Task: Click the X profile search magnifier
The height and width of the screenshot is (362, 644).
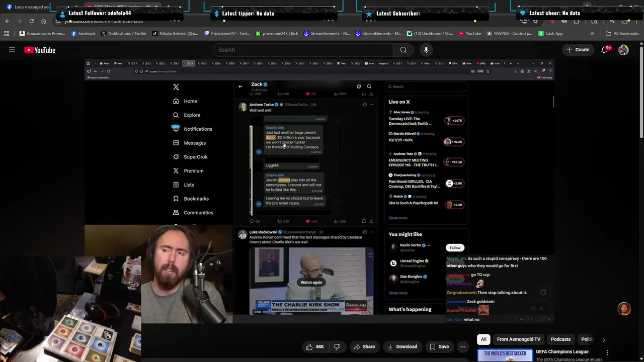Action: [x=369, y=86]
